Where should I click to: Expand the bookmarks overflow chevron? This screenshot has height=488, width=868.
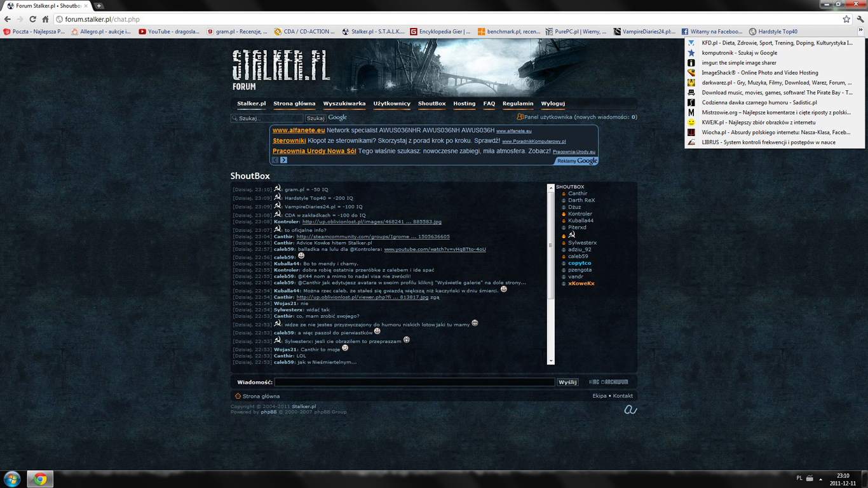pos(860,30)
